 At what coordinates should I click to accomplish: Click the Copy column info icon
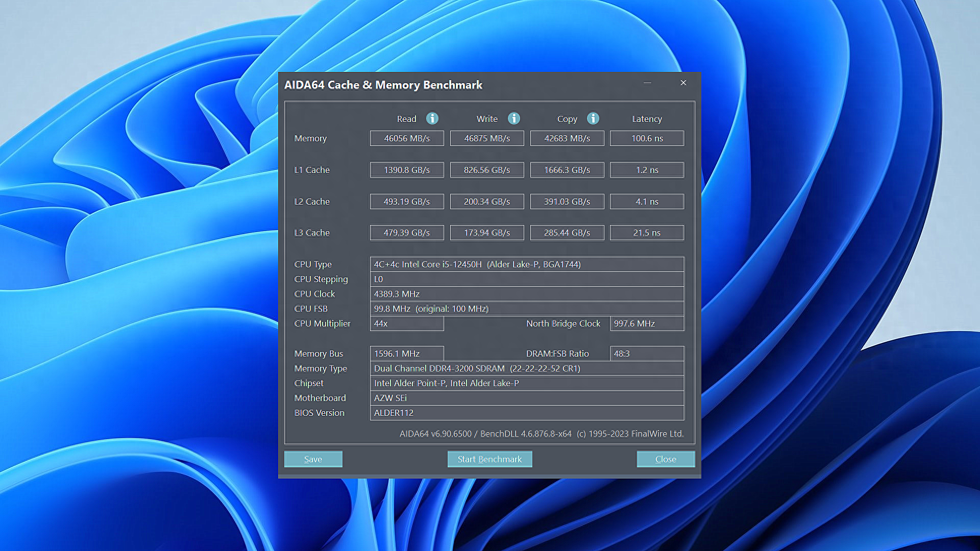pos(593,118)
